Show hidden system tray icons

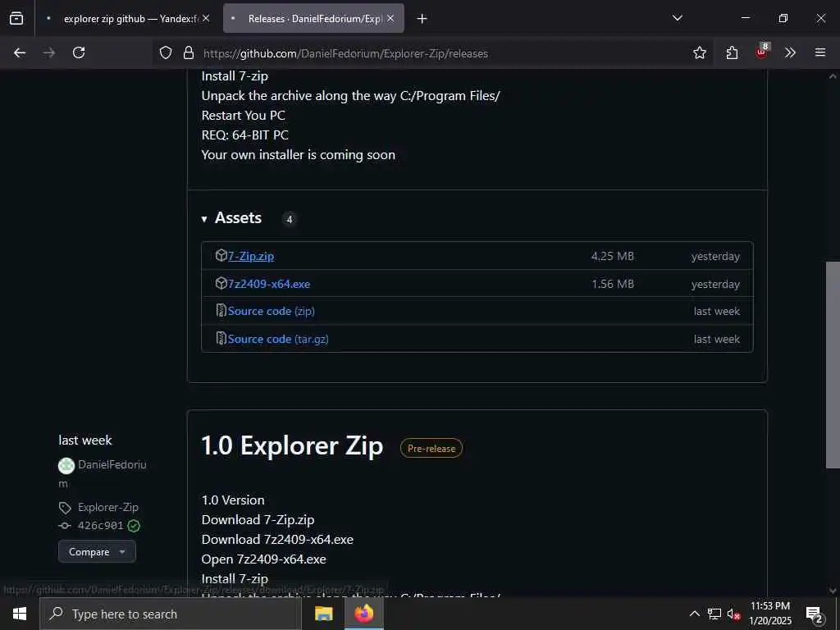coord(694,614)
